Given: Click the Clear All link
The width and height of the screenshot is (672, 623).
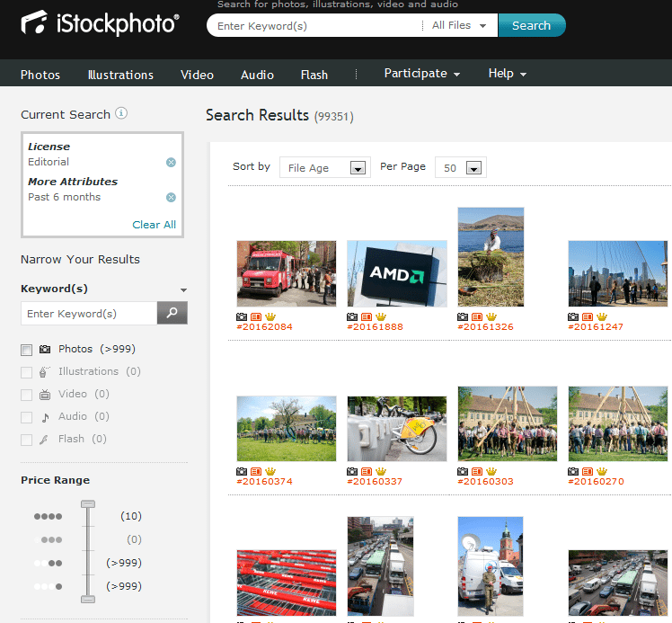Looking at the screenshot, I should click(x=154, y=225).
